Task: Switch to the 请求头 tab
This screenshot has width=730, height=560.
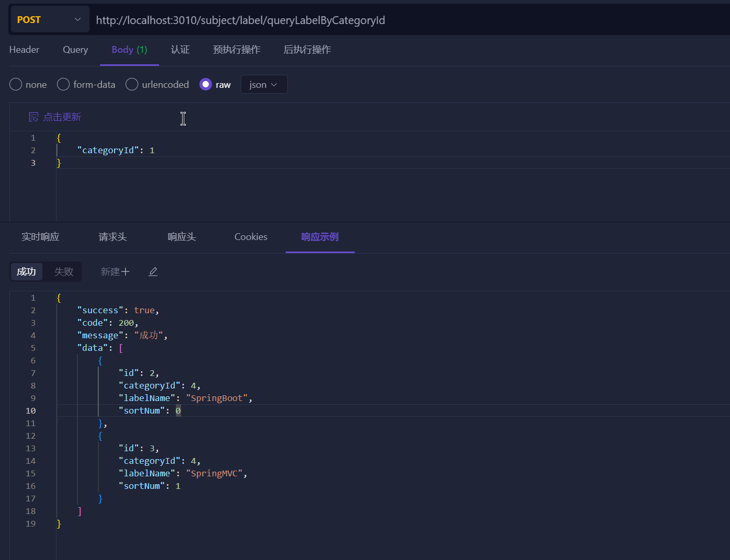Action: (113, 237)
